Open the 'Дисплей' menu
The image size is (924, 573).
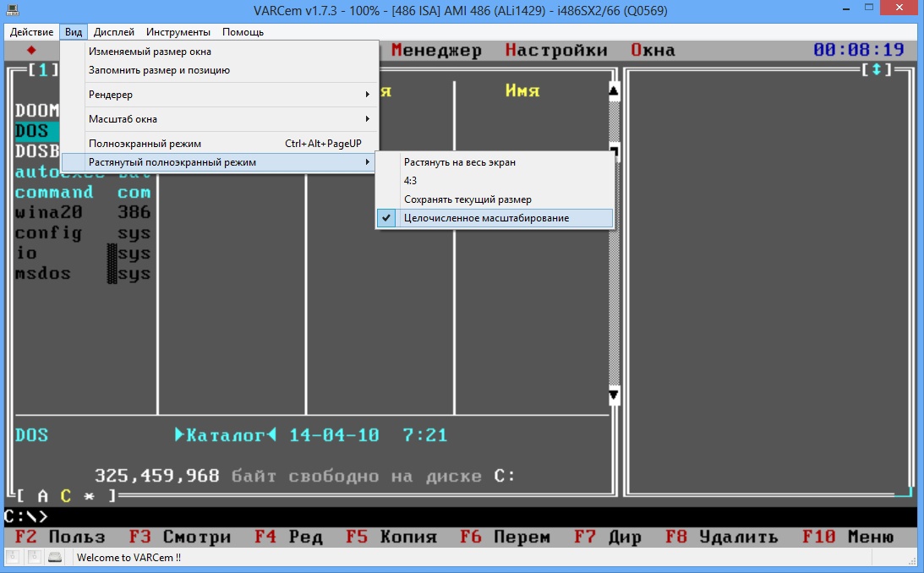click(x=114, y=31)
